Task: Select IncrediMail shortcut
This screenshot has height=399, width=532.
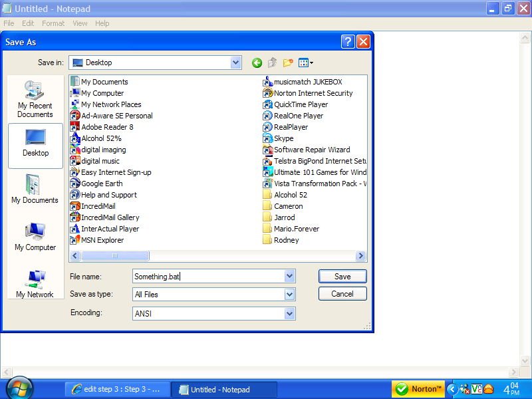Action: (x=92, y=206)
